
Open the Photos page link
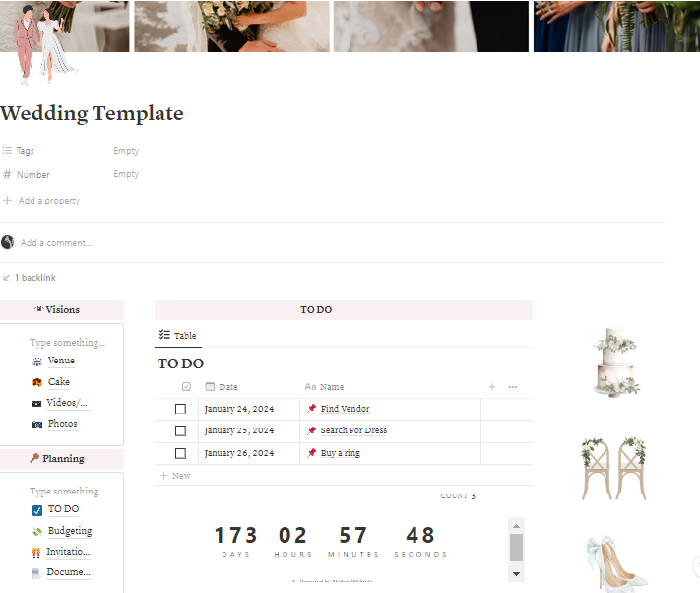click(x=62, y=424)
